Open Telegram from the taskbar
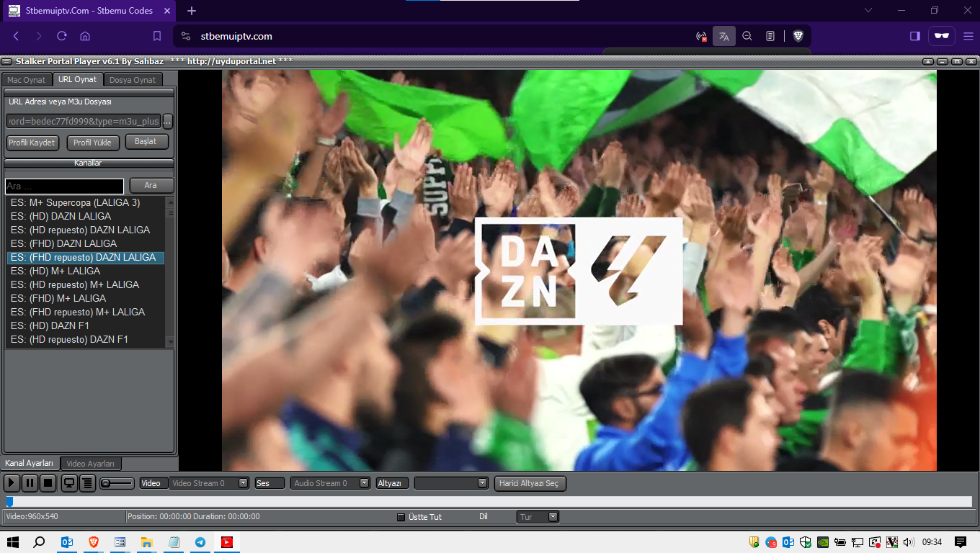This screenshot has width=980, height=553. 200,542
